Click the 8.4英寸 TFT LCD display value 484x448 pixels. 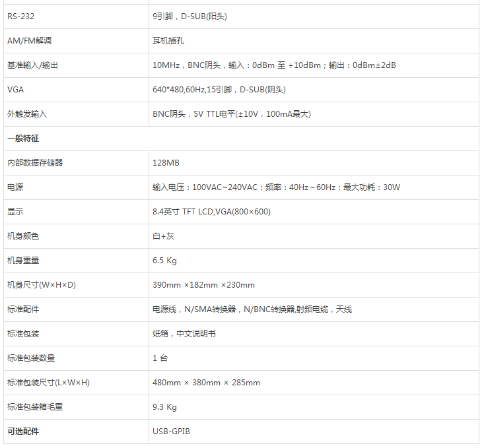coord(211,212)
